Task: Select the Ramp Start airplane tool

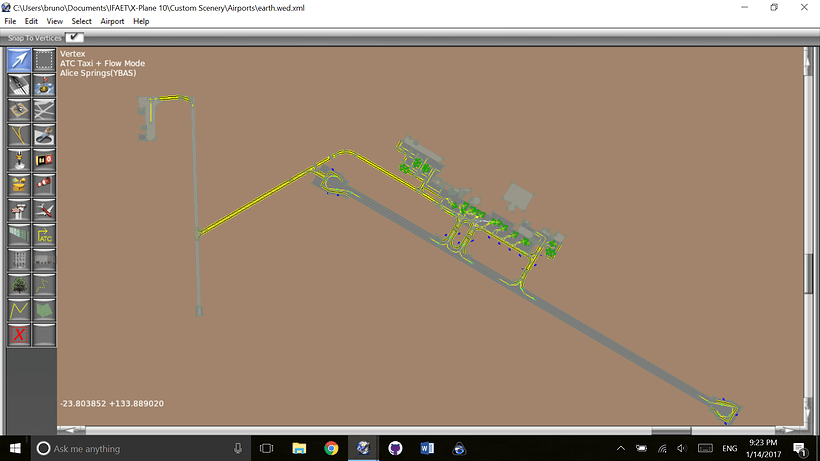Action: point(44,210)
